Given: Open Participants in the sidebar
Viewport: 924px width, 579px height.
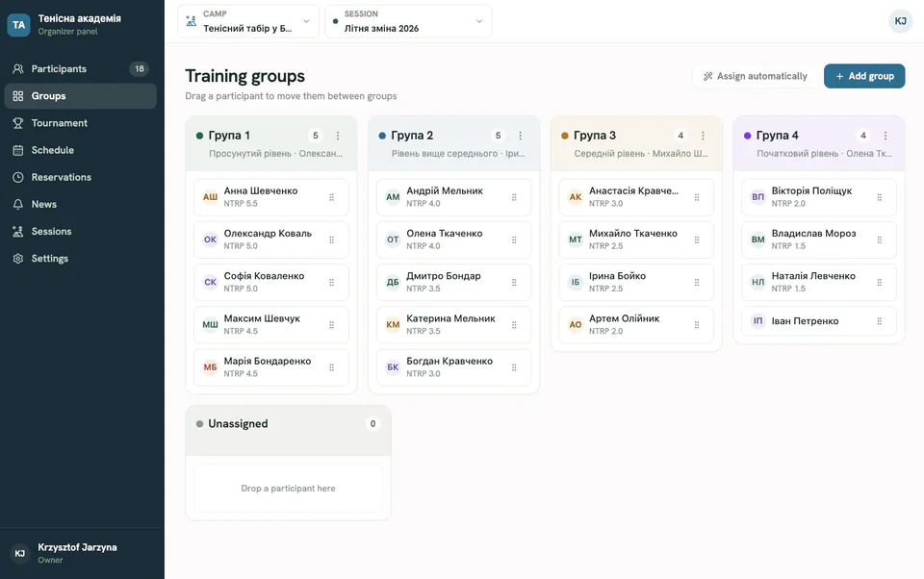Looking at the screenshot, I should pos(80,69).
